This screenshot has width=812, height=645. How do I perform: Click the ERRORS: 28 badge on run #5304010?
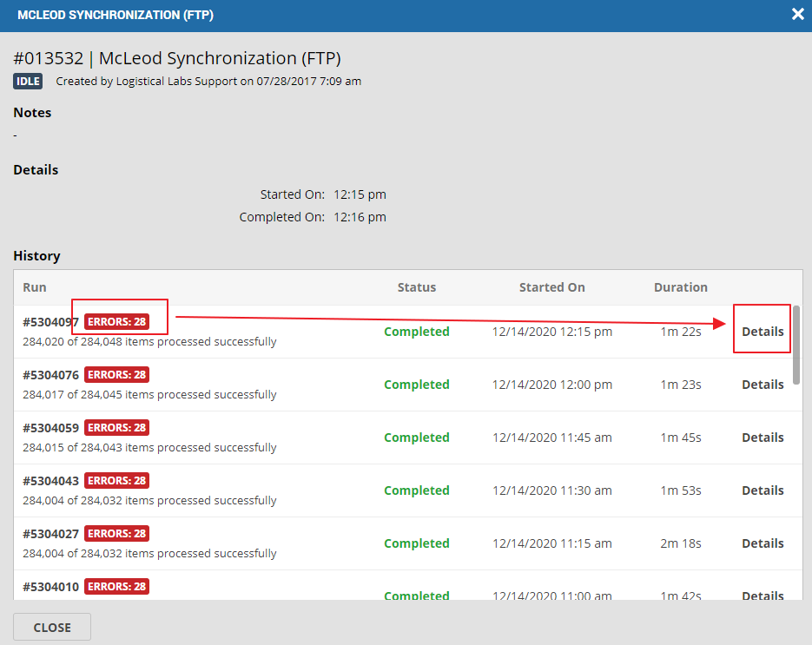(x=116, y=586)
